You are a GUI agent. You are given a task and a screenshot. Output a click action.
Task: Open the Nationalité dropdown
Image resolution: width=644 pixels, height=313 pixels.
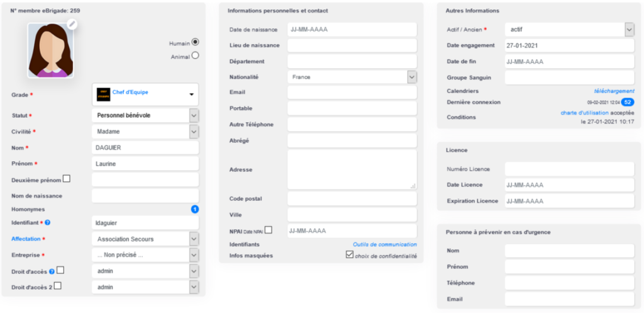(x=412, y=77)
